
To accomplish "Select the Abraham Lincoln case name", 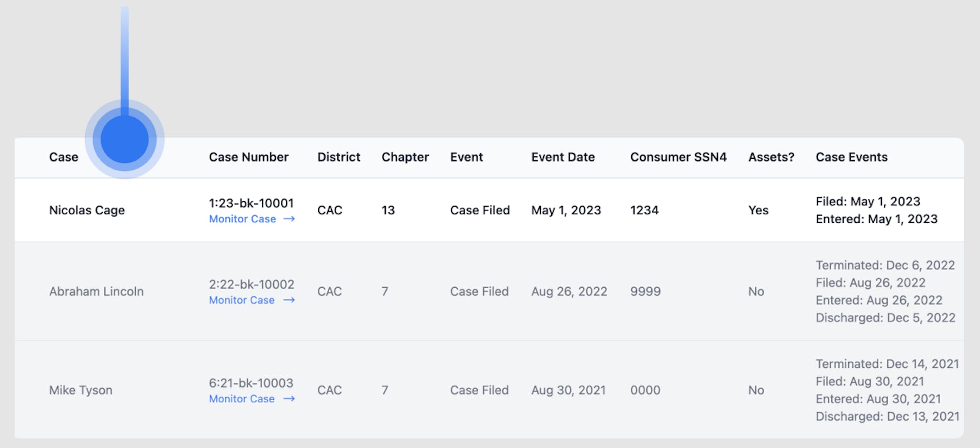I will click(96, 292).
